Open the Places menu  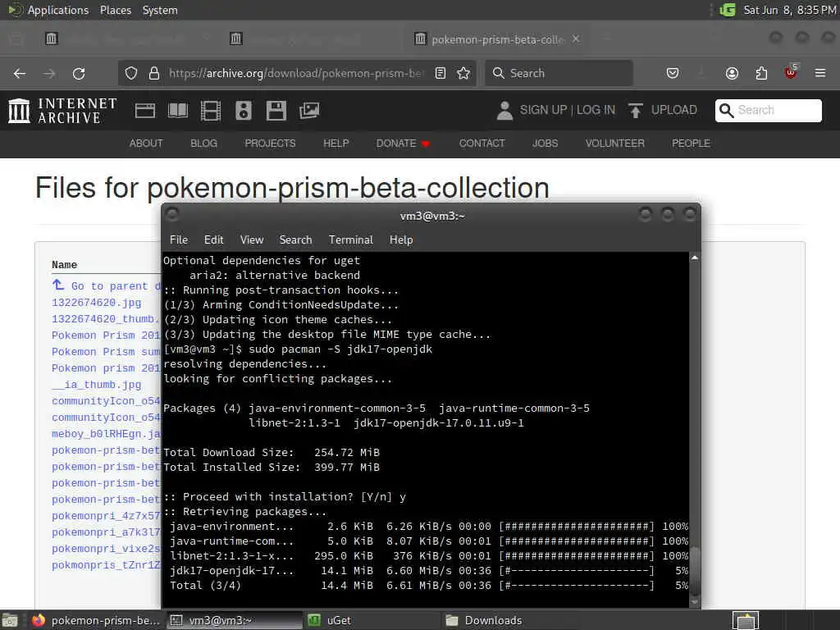tap(116, 10)
